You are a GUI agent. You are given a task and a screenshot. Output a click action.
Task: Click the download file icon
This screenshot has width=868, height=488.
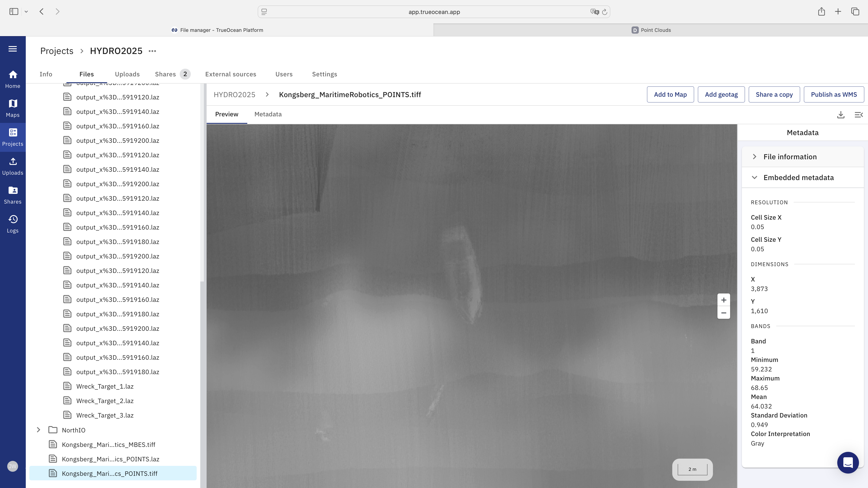pos(840,115)
